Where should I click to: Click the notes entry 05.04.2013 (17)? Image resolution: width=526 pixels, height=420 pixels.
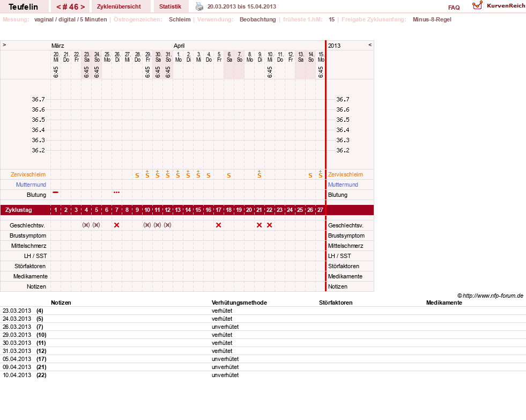[x=25, y=359]
